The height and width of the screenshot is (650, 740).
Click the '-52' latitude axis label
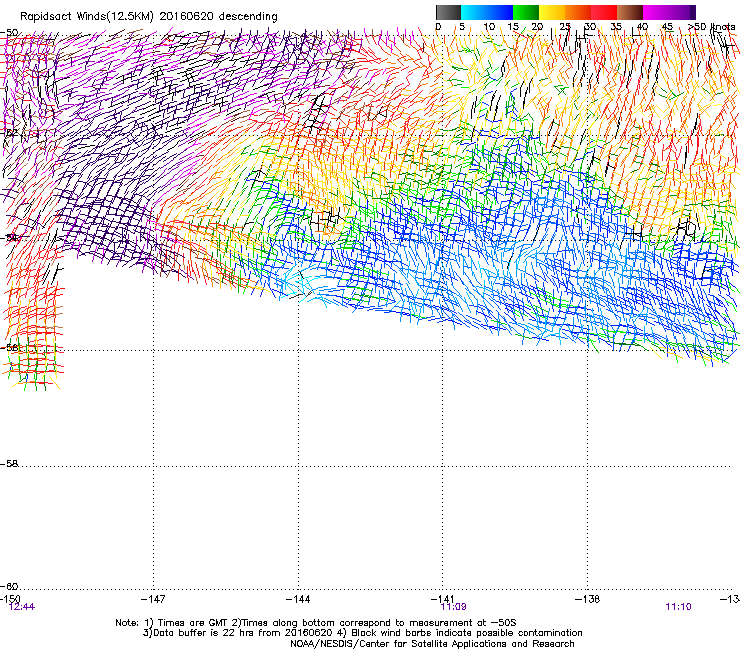coord(9,133)
